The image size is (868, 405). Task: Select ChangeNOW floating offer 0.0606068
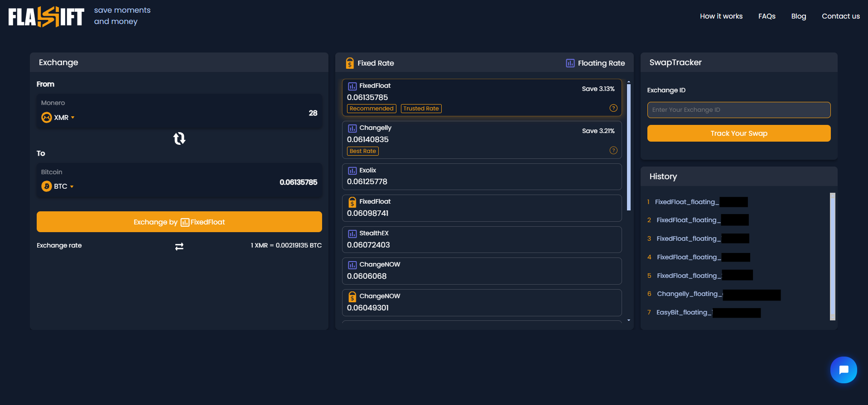pos(482,271)
